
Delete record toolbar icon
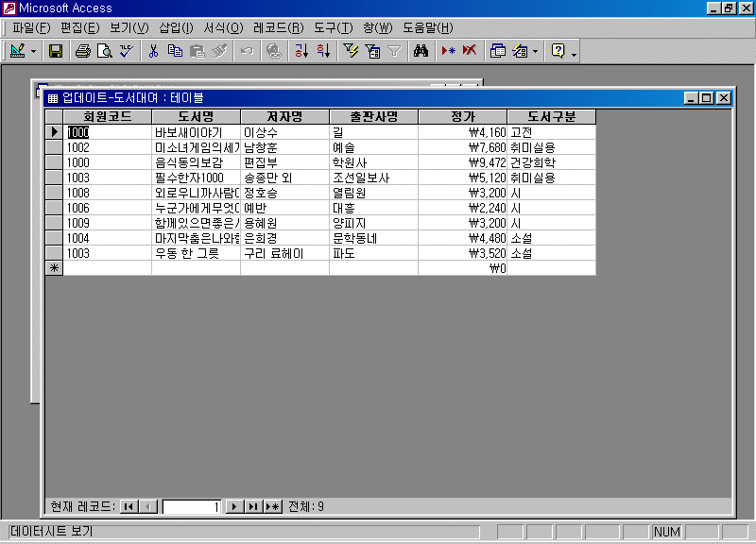tap(470, 51)
